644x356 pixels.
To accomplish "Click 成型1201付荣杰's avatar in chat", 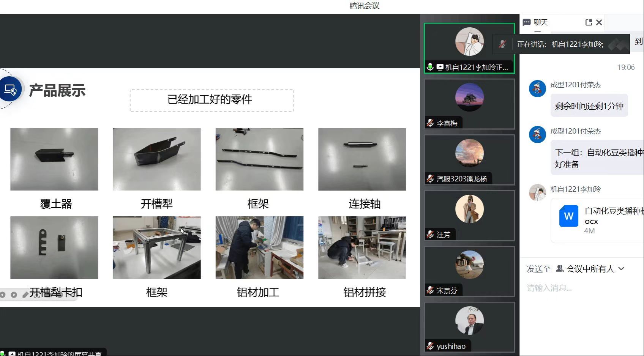I will click(x=537, y=89).
